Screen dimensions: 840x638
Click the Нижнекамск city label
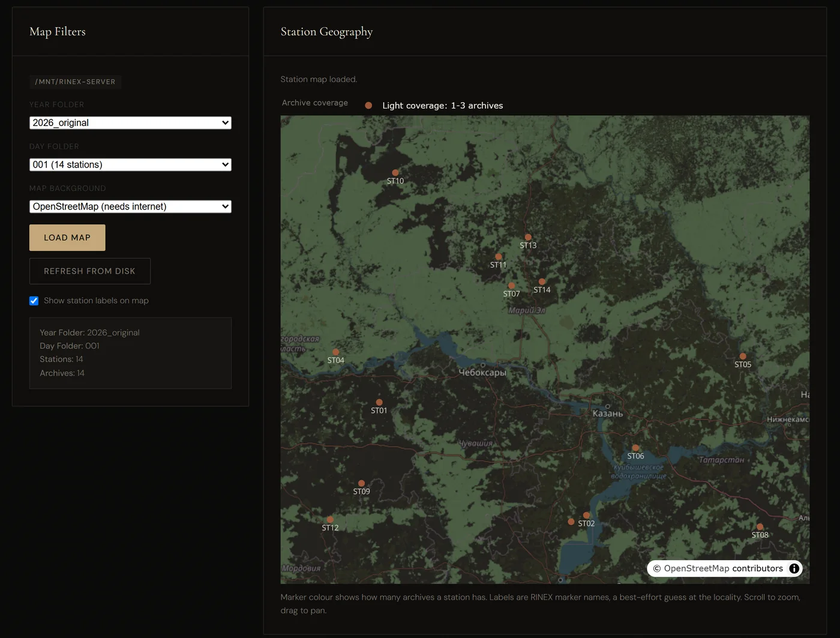pos(788,420)
